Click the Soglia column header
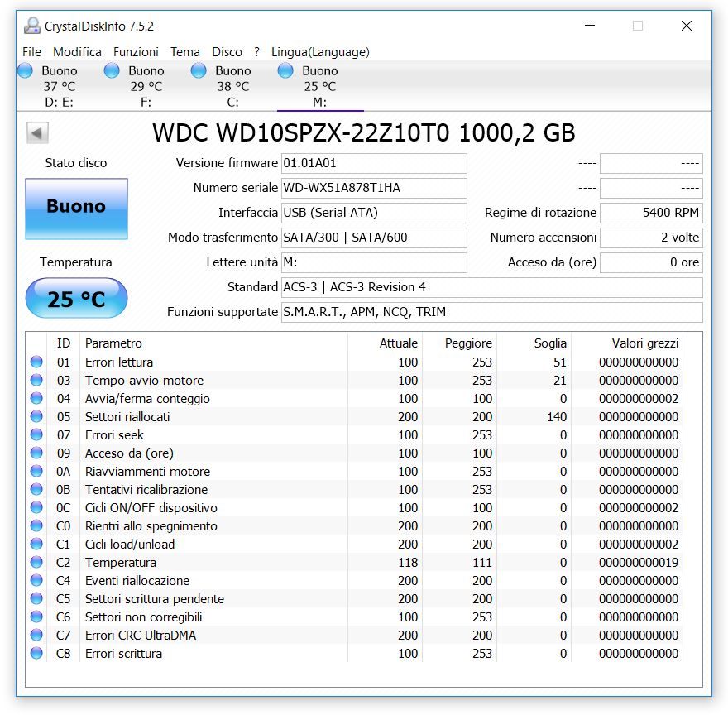 (534, 343)
